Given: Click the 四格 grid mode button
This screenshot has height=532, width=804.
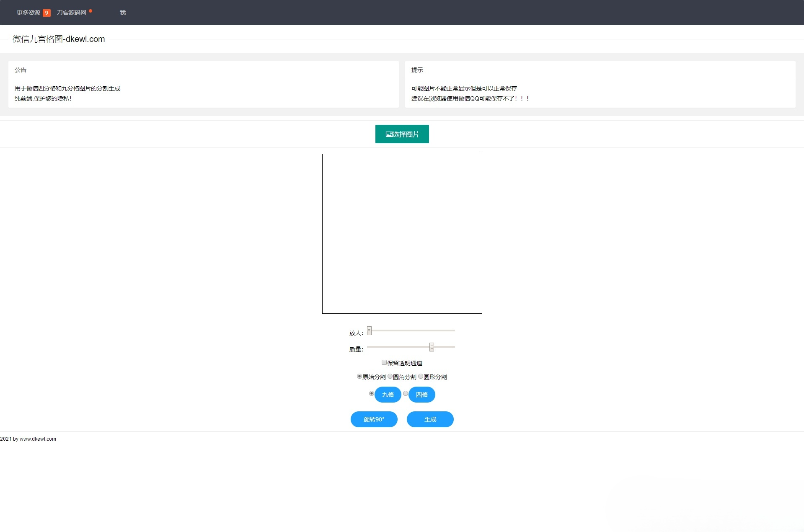Looking at the screenshot, I should pyautogui.click(x=421, y=395).
